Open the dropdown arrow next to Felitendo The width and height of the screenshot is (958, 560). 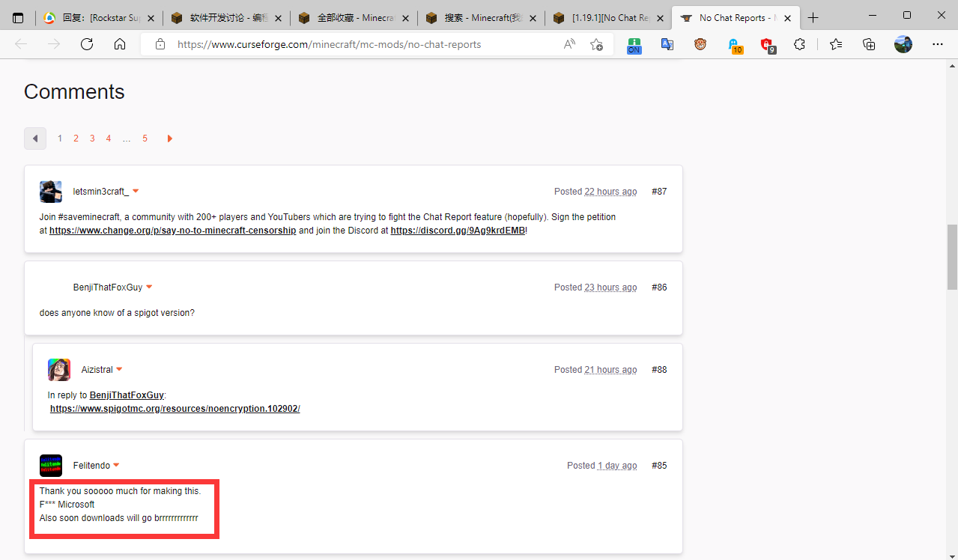tap(117, 466)
